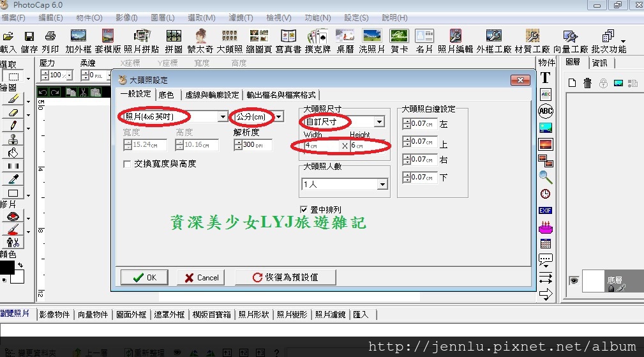Open the 照片拼貼 photo collage tool
This screenshot has height=357, width=644.
click(x=141, y=41)
